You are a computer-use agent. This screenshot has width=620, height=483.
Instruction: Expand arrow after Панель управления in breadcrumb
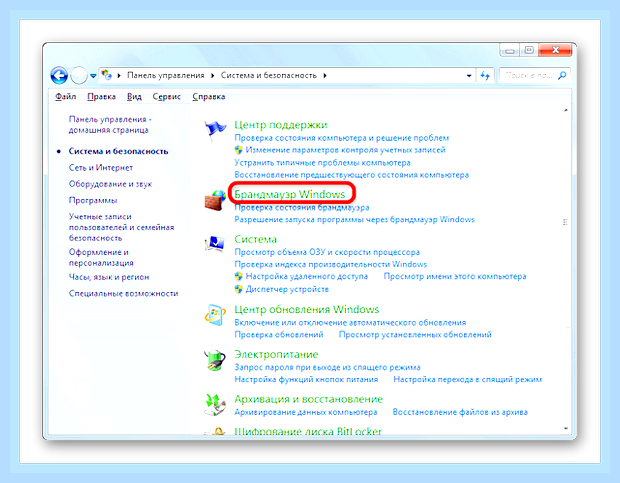[x=212, y=75]
